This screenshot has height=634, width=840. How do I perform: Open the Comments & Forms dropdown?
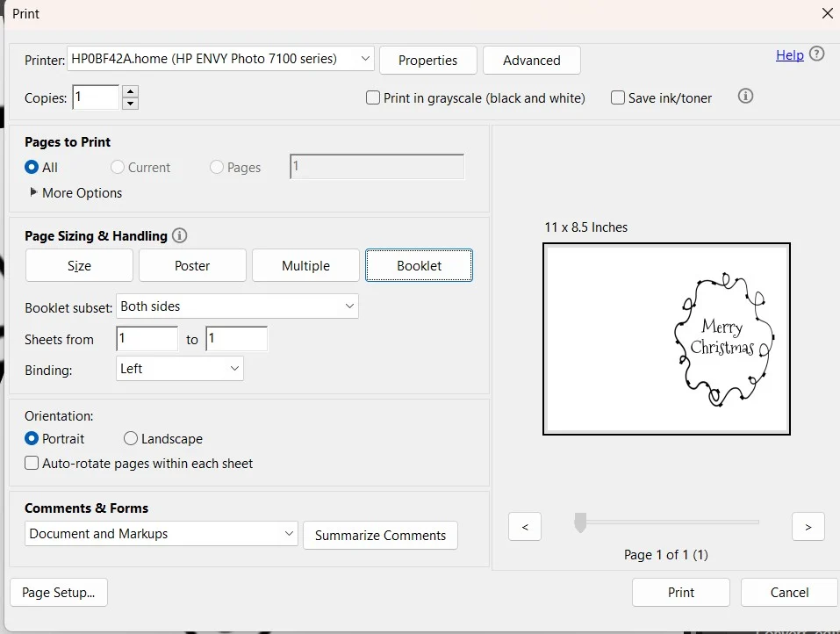click(x=162, y=534)
